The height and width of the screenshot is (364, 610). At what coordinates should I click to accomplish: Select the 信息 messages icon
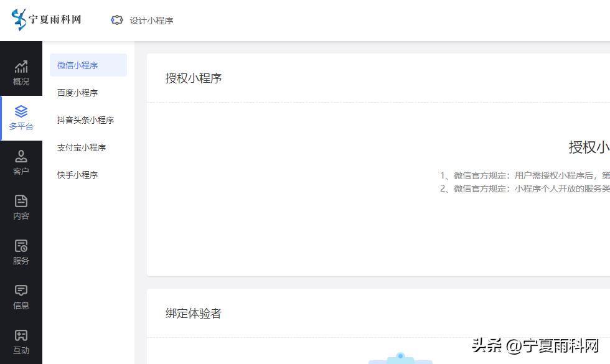pos(21,297)
